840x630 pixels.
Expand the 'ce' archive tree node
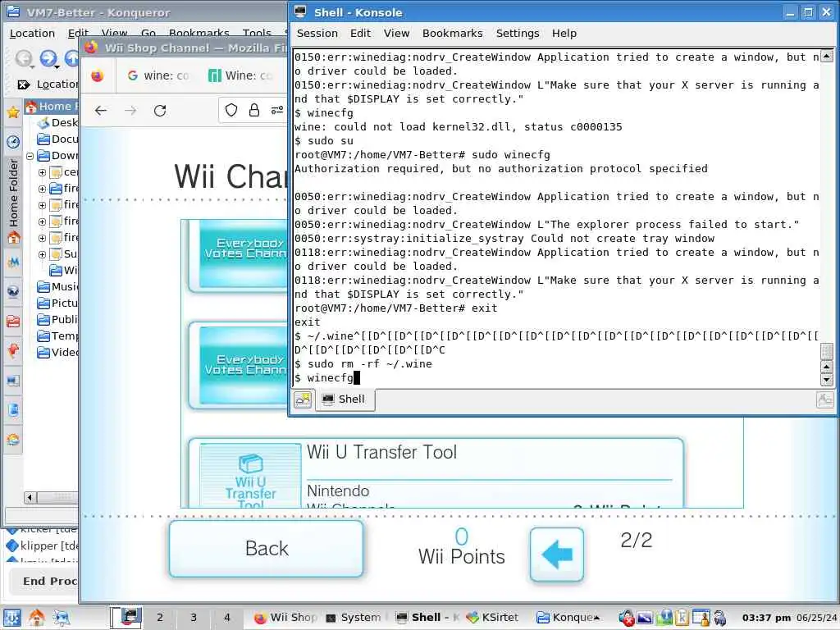(43, 172)
